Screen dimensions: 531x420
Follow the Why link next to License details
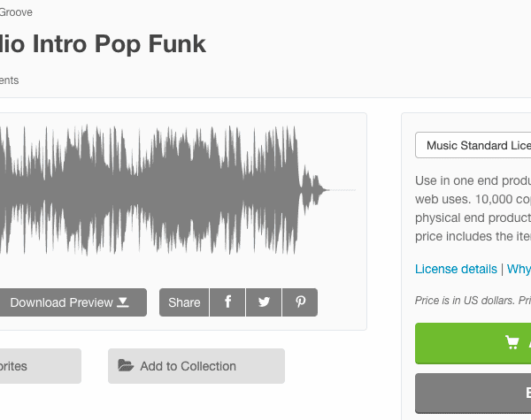coord(519,269)
